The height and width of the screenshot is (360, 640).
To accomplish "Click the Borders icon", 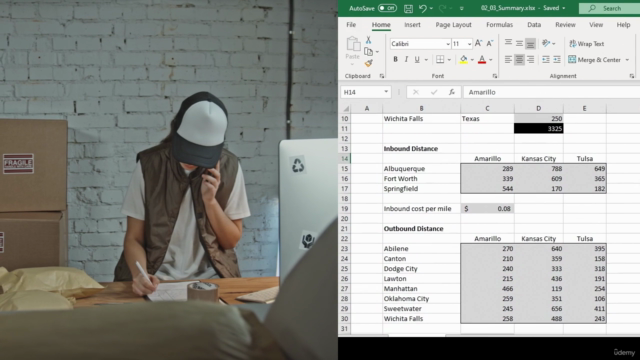I will [x=440, y=60].
